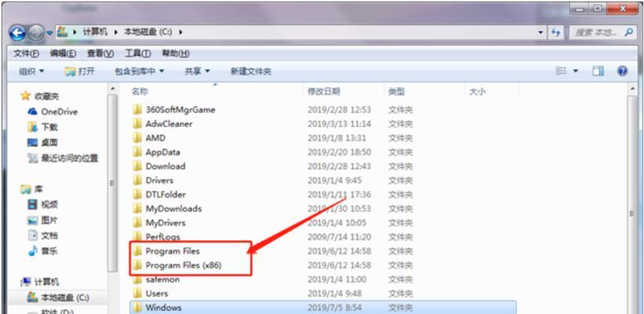Click the help question mark icon
This screenshot has width=644, height=314.
[x=622, y=71]
